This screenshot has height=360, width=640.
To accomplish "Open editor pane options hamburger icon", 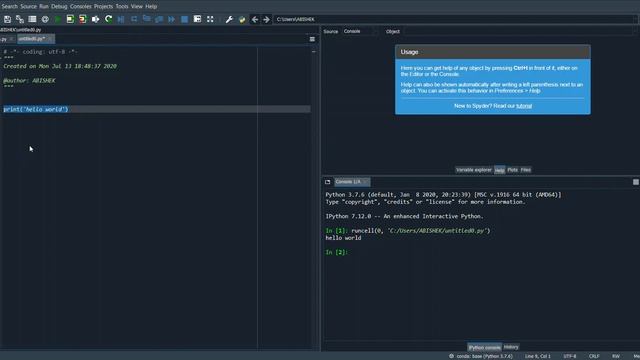I will [x=312, y=39].
